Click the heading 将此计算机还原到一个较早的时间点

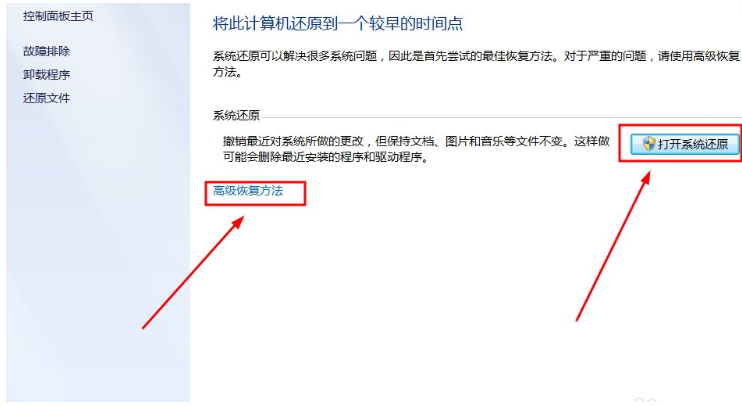click(337, 23)
